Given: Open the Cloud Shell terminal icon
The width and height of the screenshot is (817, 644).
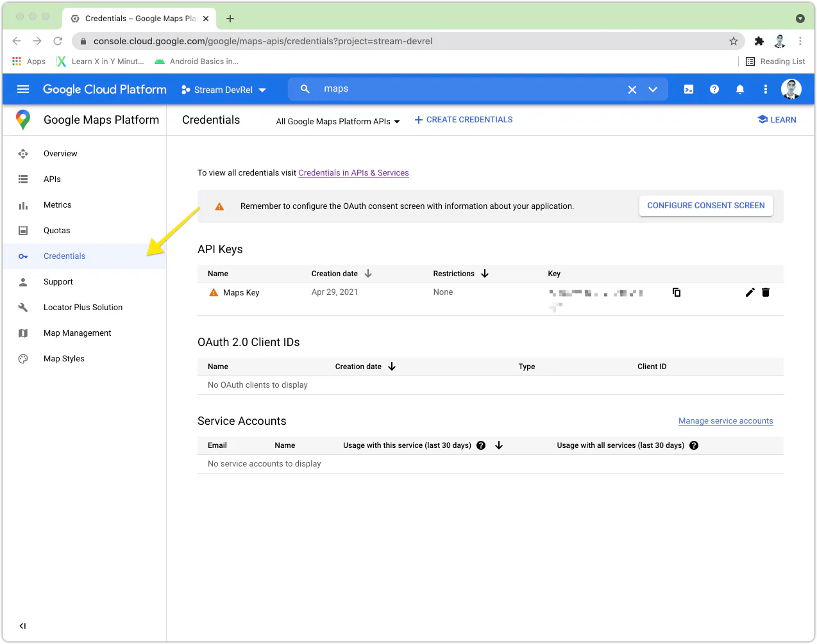Looking at the screenshot, I should [689, 89].
